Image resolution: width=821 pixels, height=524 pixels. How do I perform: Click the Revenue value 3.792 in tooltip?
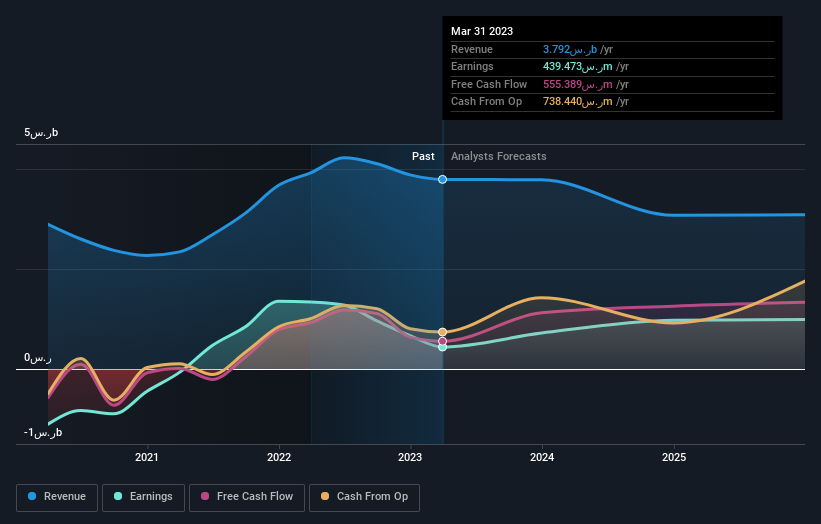click(570, 49)
